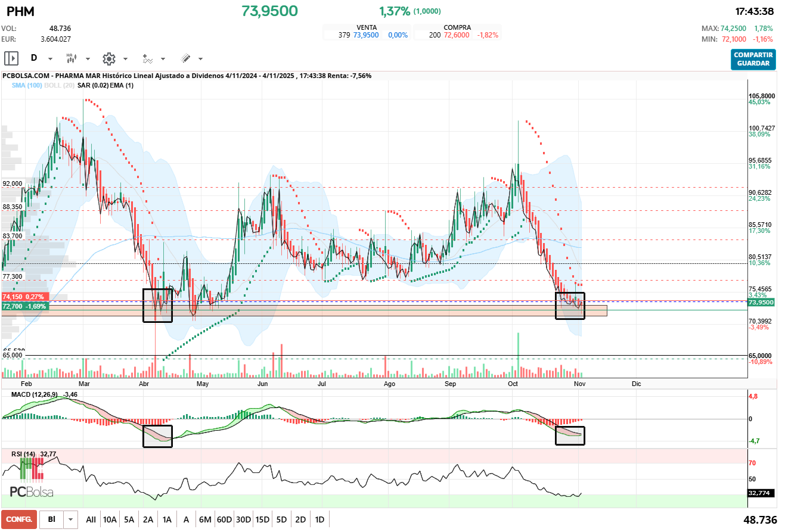Click the candlestick chart type icon

71,58
